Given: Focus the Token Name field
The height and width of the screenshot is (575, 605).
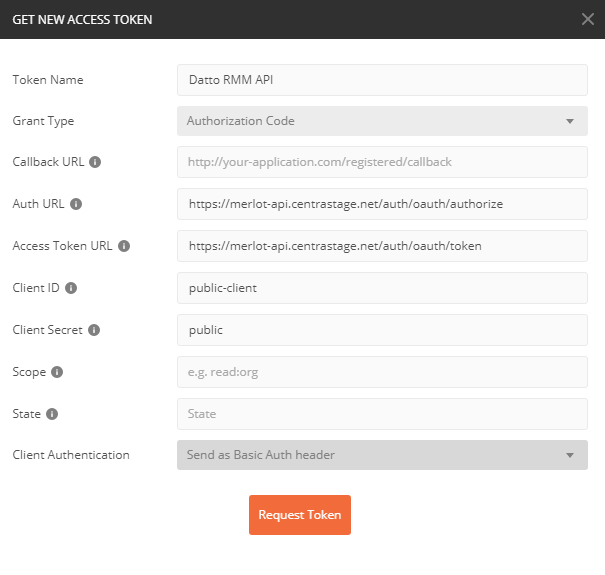Looking at the screenshot, I should click(382, 80).
